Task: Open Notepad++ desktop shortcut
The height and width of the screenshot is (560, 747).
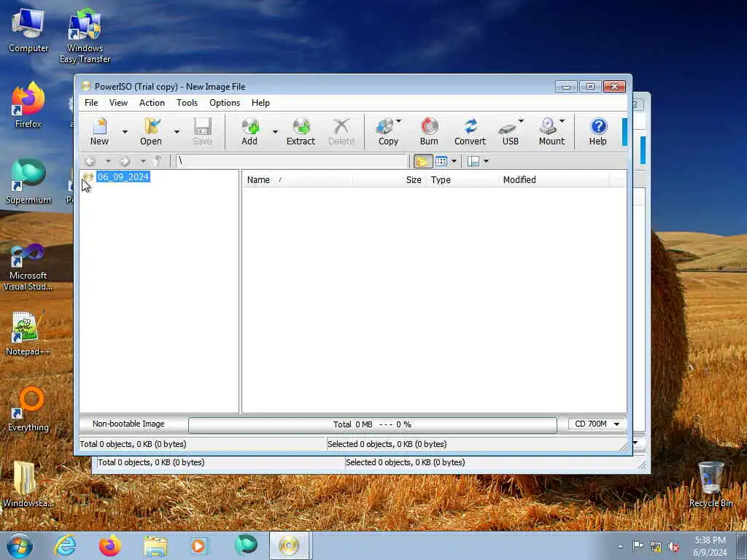Action: (x=28, y=334)
